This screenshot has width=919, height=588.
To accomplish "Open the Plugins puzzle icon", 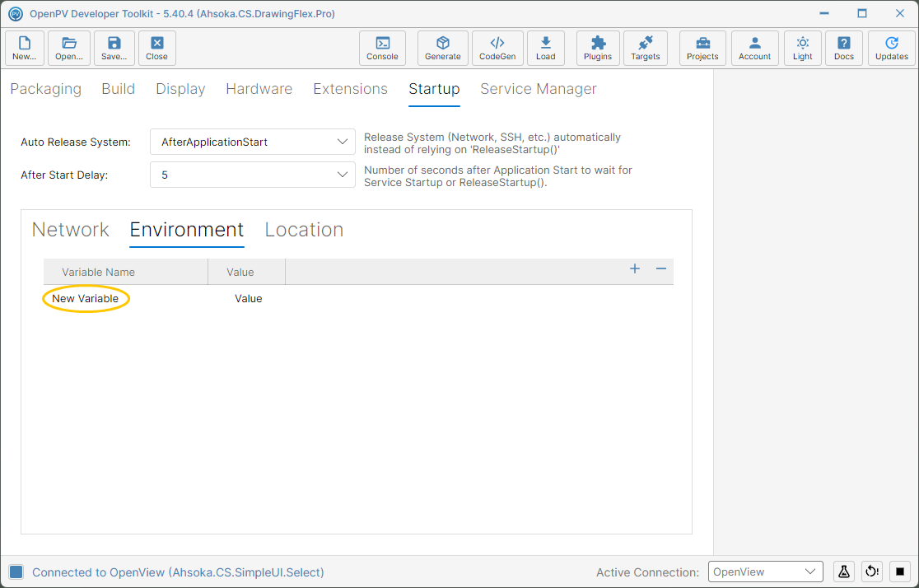I will pos(597,48).
